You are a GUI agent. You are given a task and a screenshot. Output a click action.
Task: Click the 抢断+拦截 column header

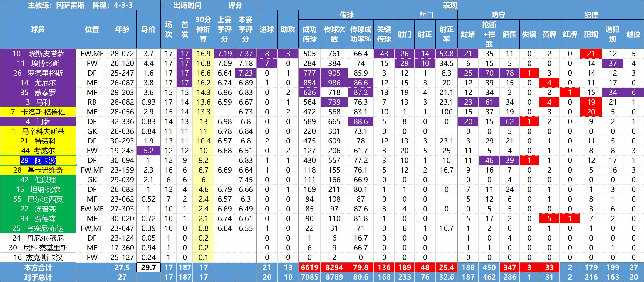(489, 34)
